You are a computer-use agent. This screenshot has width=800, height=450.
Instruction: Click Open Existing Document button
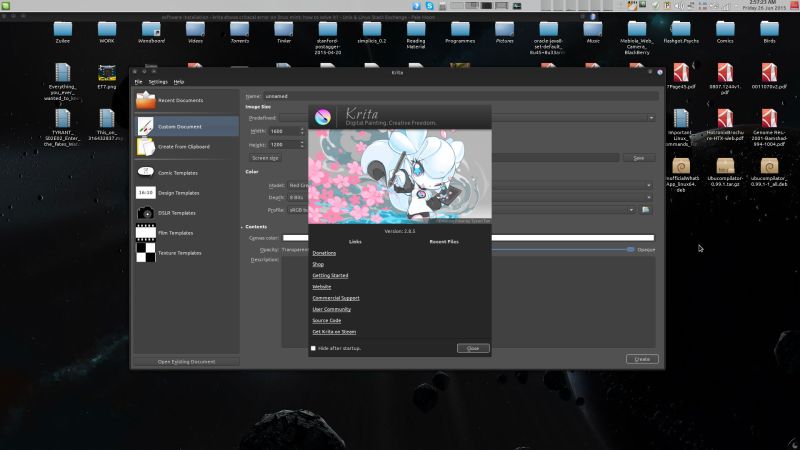tap(186, 361)
